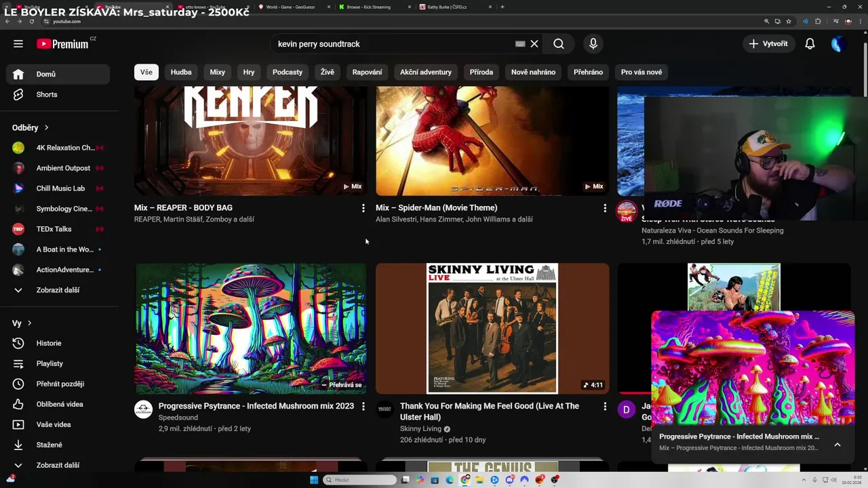Open the hamburger guide menu
Screen dimensions: 868x488
pos(18,43)
